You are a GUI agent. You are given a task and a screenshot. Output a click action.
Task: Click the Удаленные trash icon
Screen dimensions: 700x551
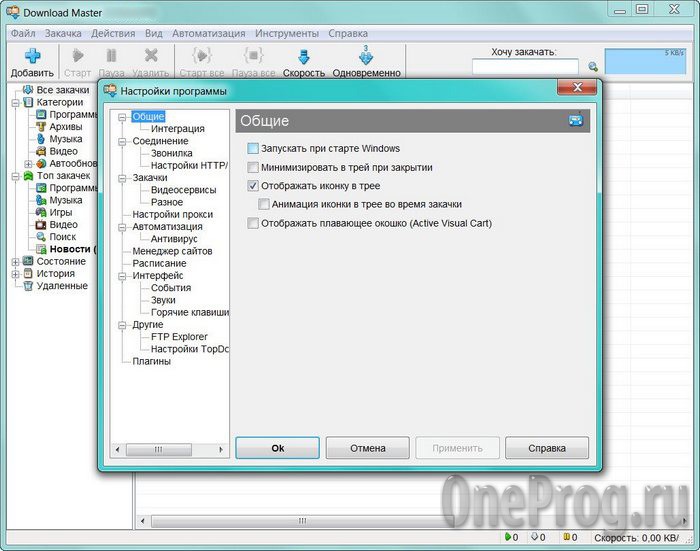click(28, 286)
